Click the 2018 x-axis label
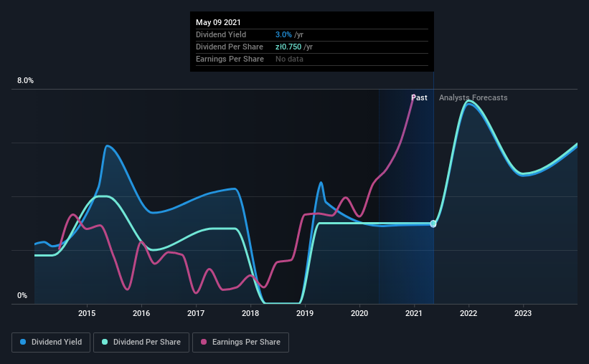 (250, 313)
